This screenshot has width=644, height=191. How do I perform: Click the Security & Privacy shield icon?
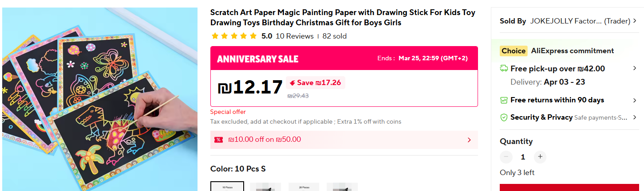pyautogui.click(x=504, y=117)
